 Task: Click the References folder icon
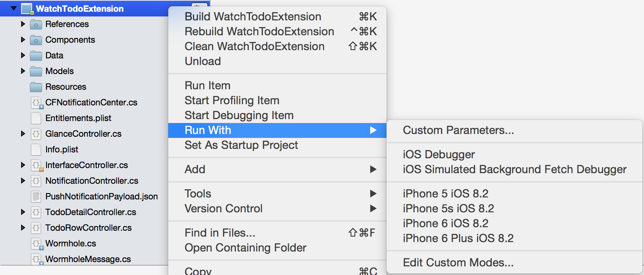[x=36, y=24]
